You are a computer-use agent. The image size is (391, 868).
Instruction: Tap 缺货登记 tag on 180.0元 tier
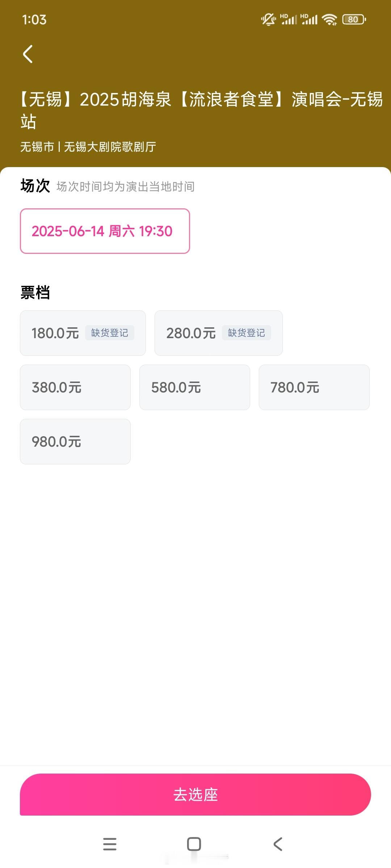click(x=110, y=333)
